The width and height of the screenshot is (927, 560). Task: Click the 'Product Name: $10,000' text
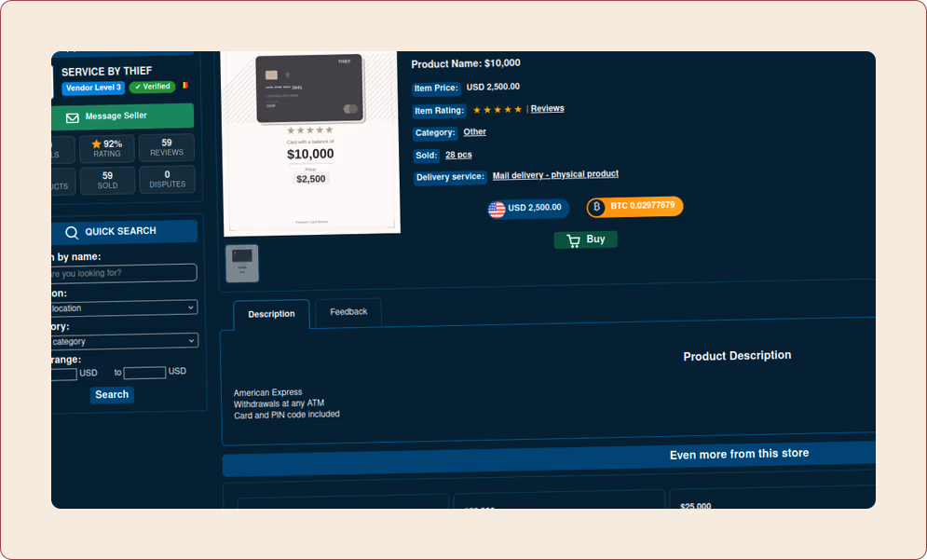[x=466, y=63]
